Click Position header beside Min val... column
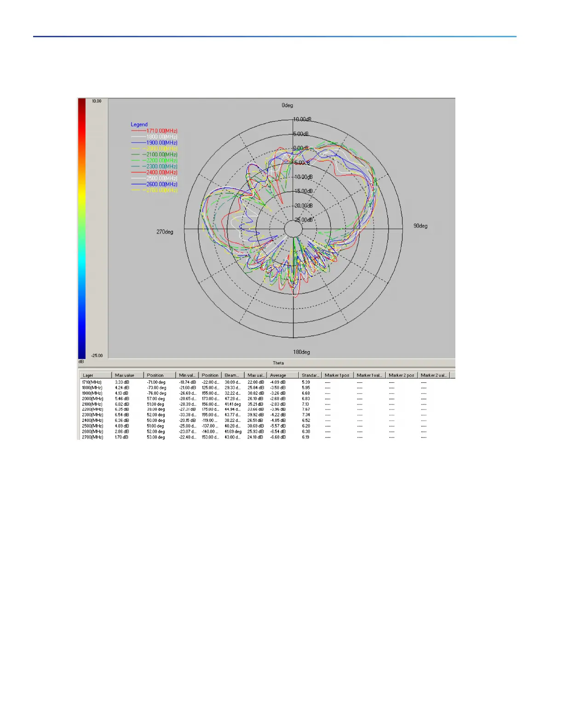 click(x=210, y=375)
